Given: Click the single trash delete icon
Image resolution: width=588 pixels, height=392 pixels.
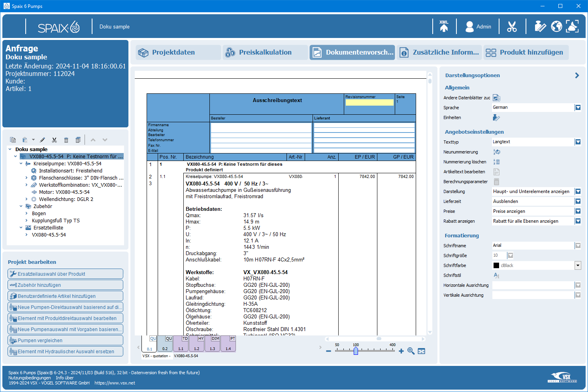Looking at the screenshot, I should 66,140.
